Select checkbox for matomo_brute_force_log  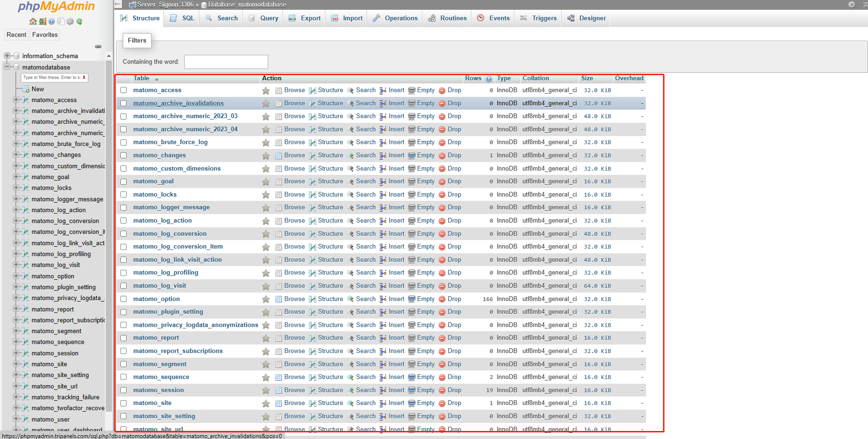(124, 142)
